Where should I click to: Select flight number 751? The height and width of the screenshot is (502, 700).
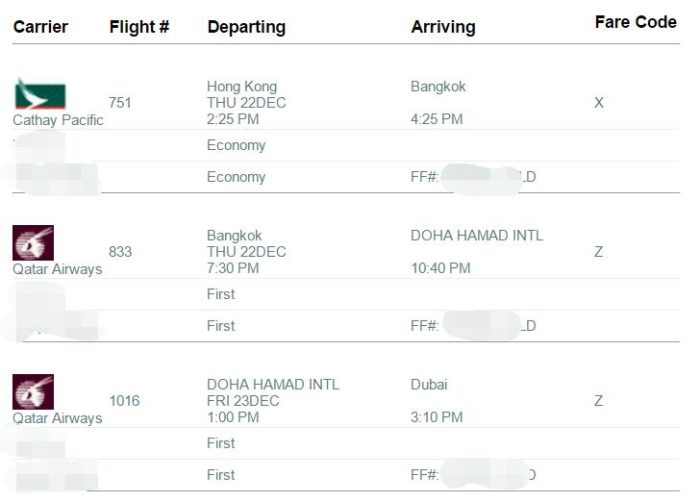tap(120, 103)
